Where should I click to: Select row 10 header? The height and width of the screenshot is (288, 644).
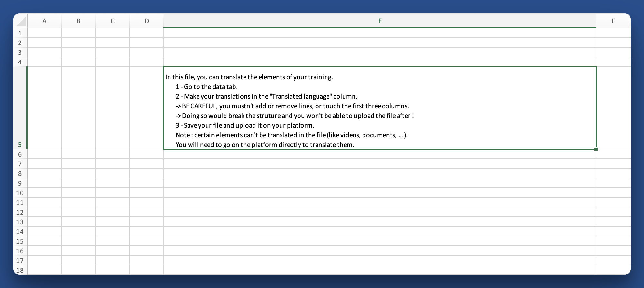coord(20,193)
